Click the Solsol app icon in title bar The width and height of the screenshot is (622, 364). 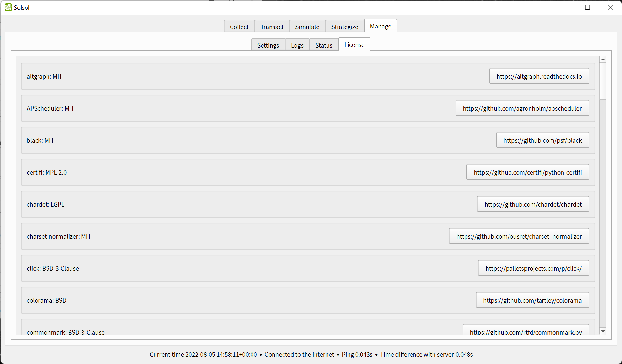click(x=8, y=7)
